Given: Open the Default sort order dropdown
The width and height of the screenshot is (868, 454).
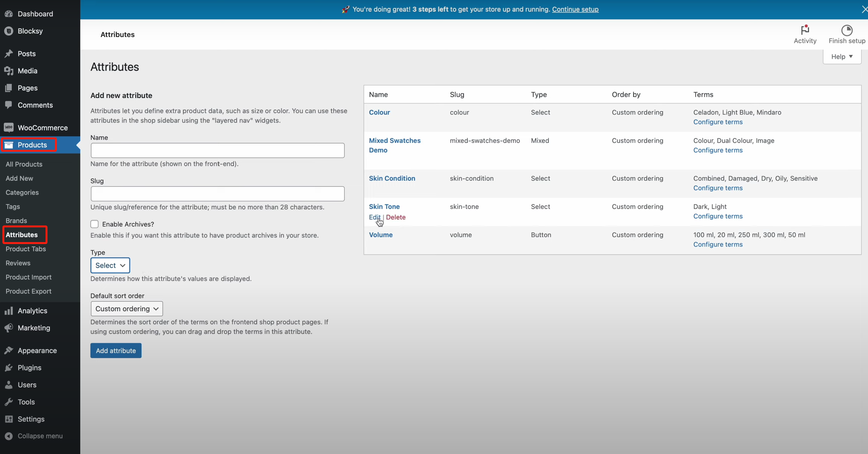Looking at the screenshot, I should coord(126,308).
